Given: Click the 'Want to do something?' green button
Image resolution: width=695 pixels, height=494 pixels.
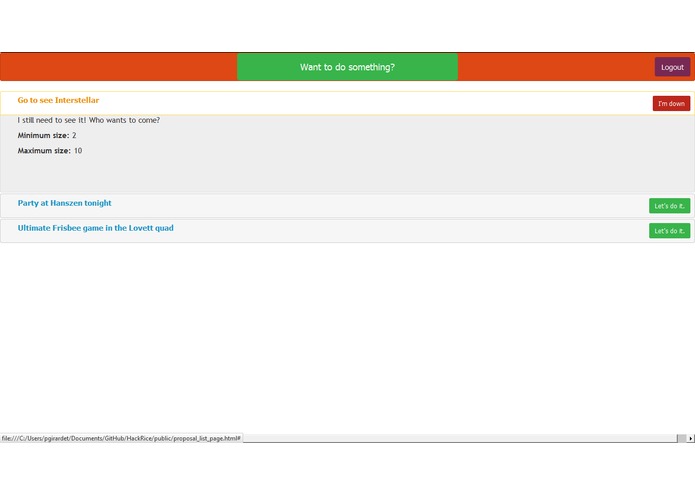Looking at the screenshot, I should 347,67.
